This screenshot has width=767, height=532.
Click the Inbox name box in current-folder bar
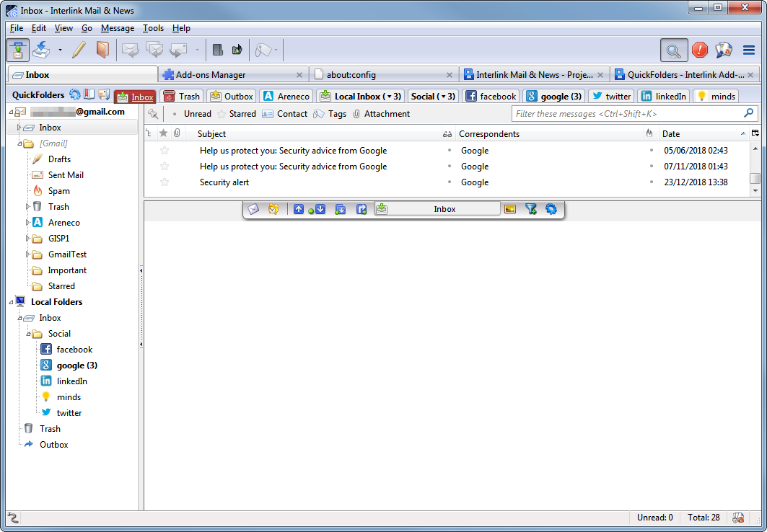point(438,209)
